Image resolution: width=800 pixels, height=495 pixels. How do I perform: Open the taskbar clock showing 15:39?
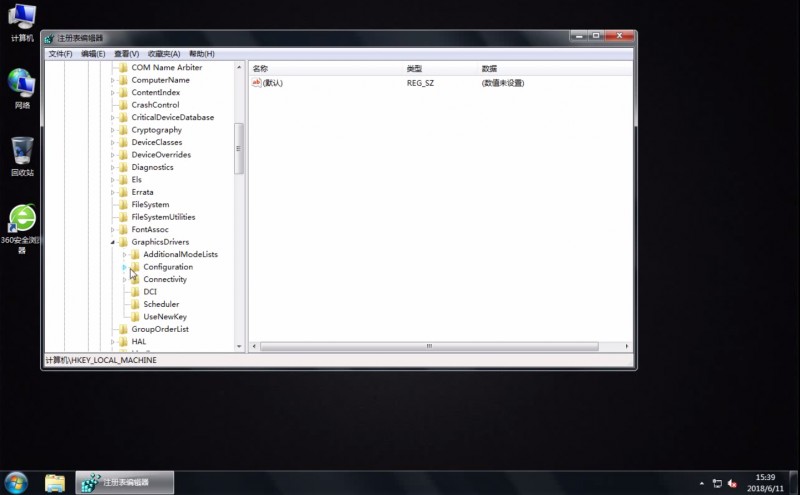765,483
